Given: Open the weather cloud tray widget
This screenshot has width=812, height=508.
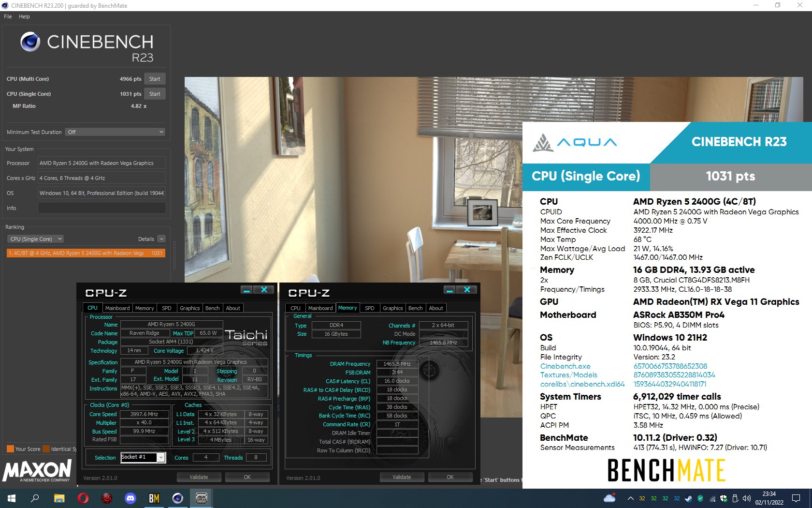Looking at the screenshot, I should 609,498.
